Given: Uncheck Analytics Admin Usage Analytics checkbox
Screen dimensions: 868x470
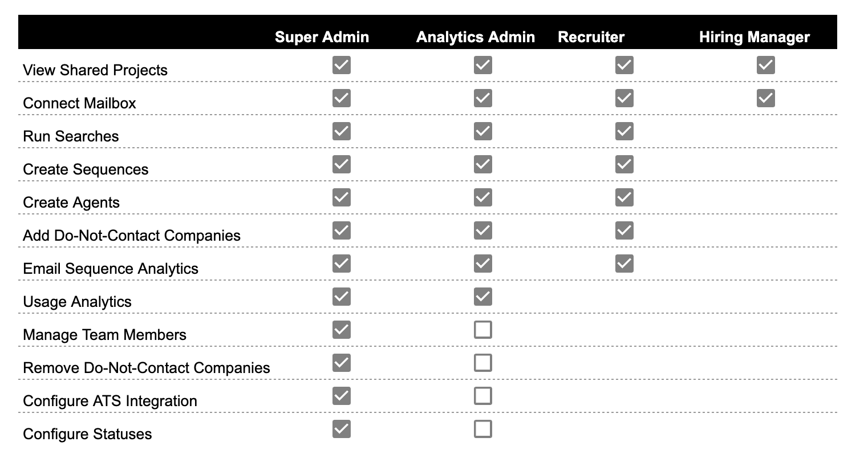Looking at the screenshot, I should (483, 297).
